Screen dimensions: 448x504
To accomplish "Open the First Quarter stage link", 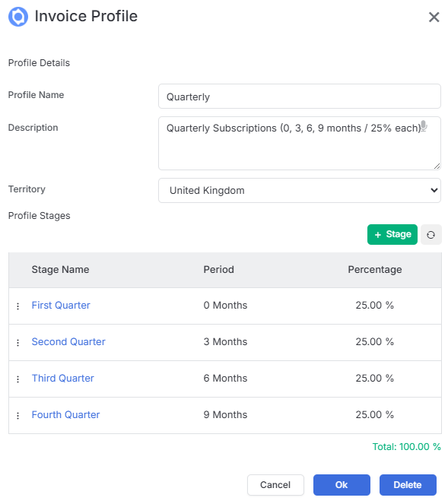I will [61, 305].
